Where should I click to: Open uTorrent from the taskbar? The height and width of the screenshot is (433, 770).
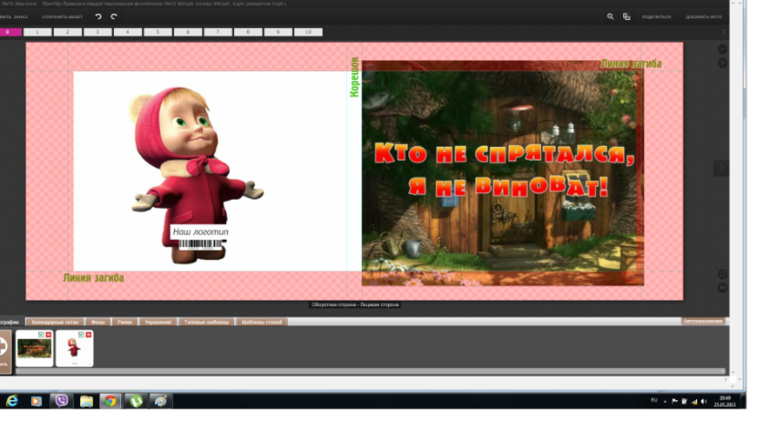click(135, 400)
